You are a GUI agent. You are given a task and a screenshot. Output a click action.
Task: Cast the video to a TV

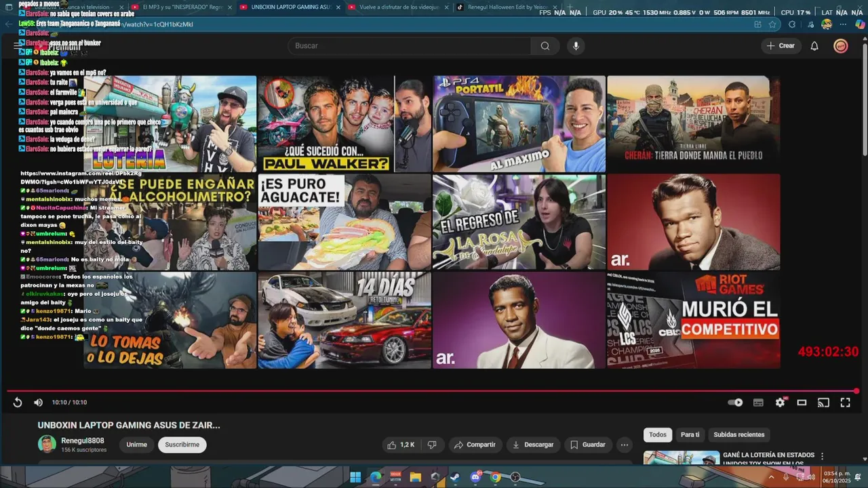[x=823, y=403]
